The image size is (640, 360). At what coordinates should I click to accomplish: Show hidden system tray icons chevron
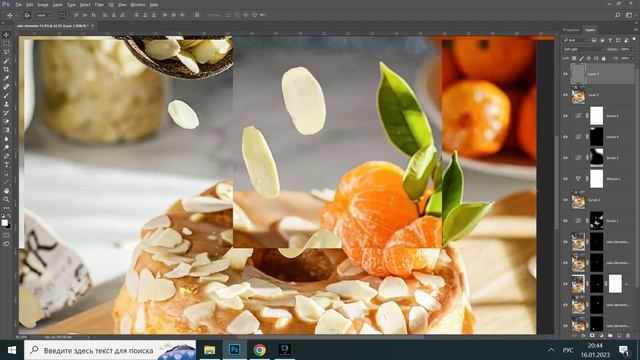point(551,350)
